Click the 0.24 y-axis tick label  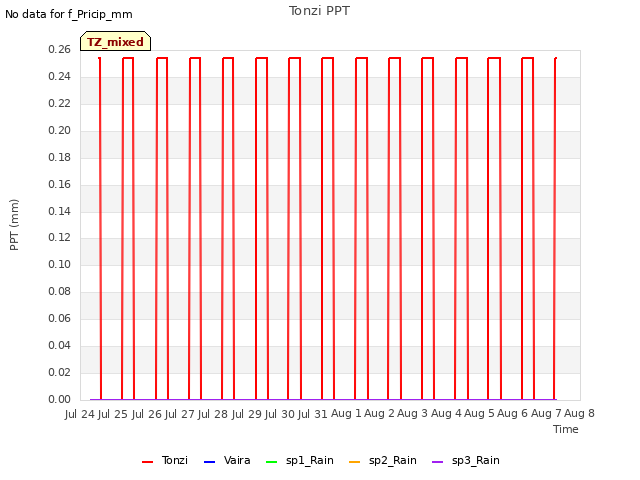[60, 77]
